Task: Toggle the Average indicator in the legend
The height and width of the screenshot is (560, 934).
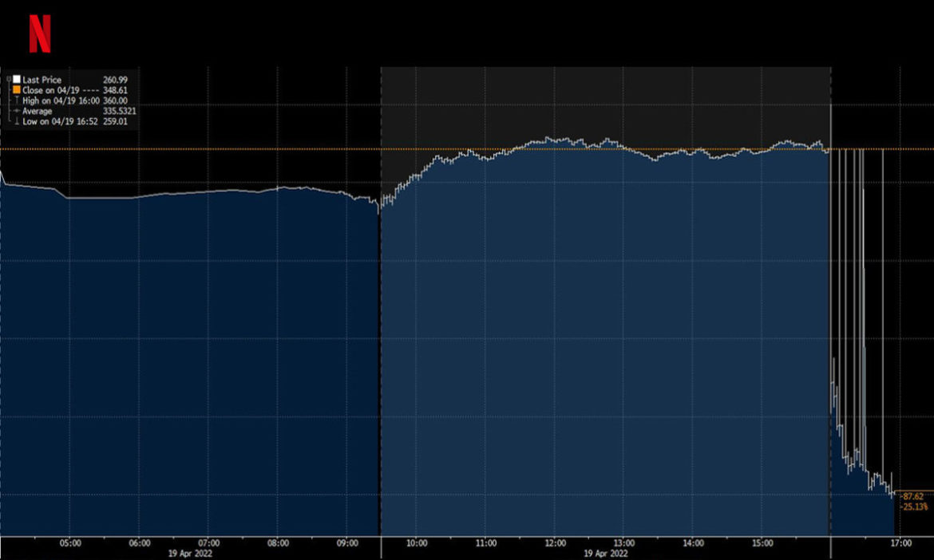Action: (x=16, y=110)
